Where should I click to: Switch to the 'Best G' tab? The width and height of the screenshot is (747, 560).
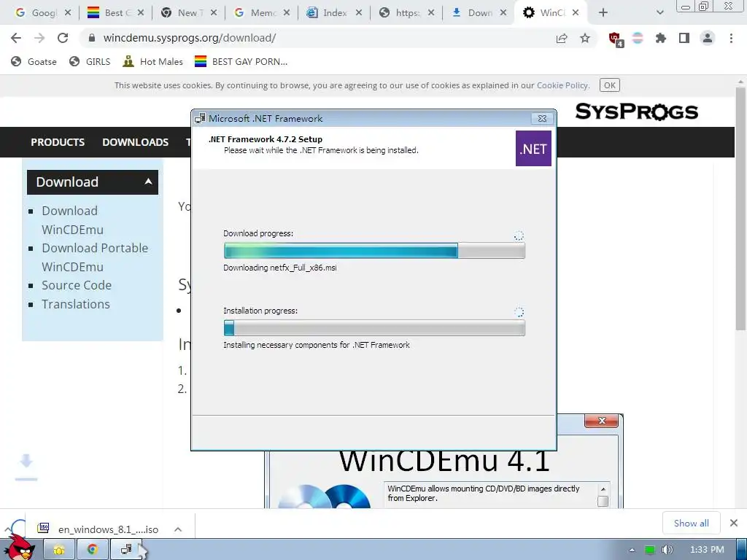[111, 13]
